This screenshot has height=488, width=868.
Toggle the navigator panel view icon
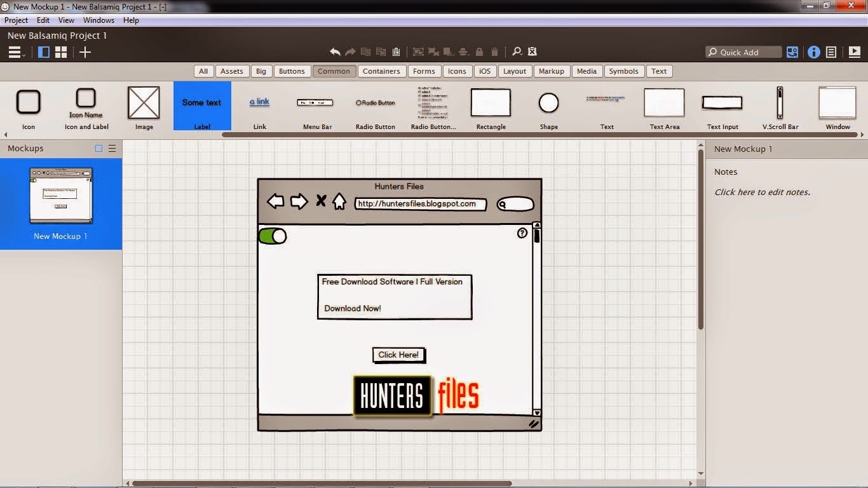click(44, 52)
